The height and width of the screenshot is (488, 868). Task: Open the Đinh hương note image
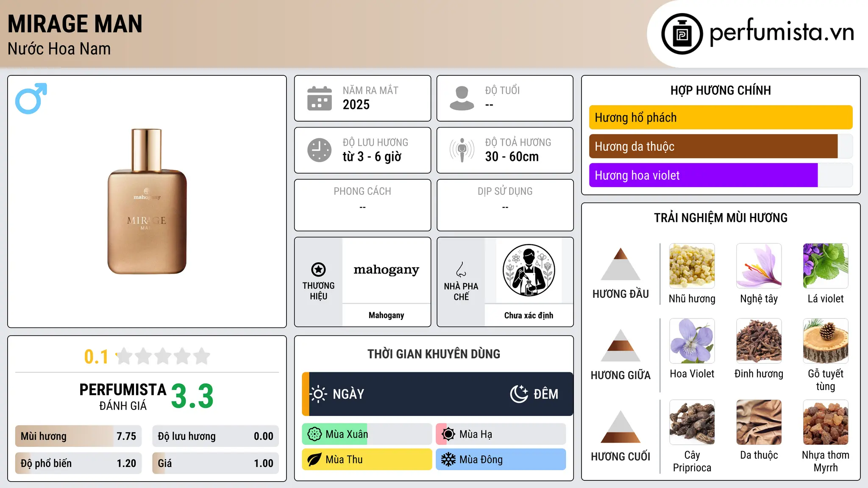pyautogui.click(x=759, y=341)
